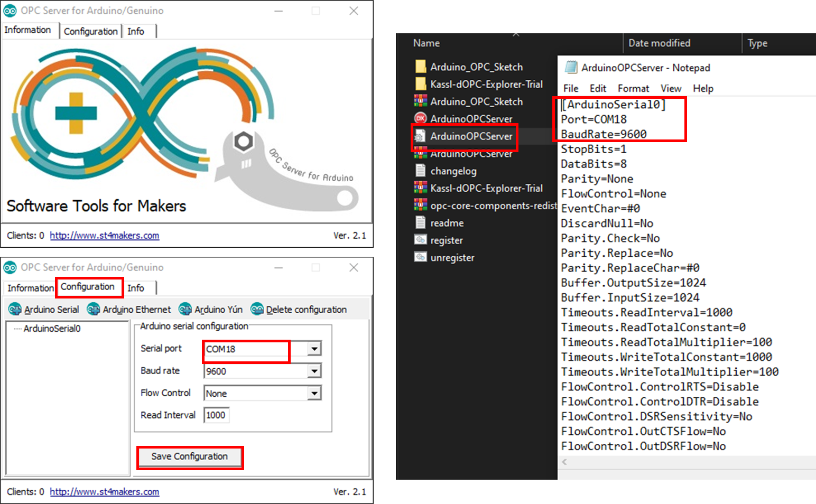Image resolution: width=816 pixels, height=504 pixels.
Task: Click StopBits=1 line in Notepad
Action: pyautogui.click(x=594, y=149)
